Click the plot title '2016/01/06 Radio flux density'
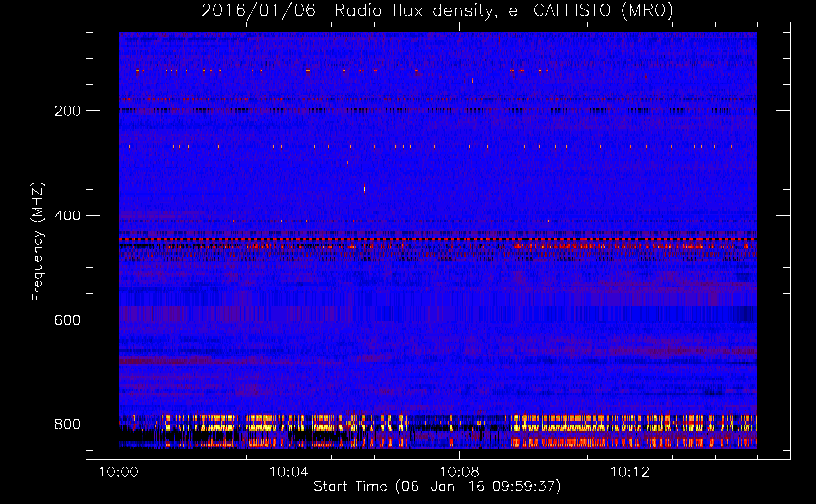This screenshot has height=504, width=816. point(437,10)
